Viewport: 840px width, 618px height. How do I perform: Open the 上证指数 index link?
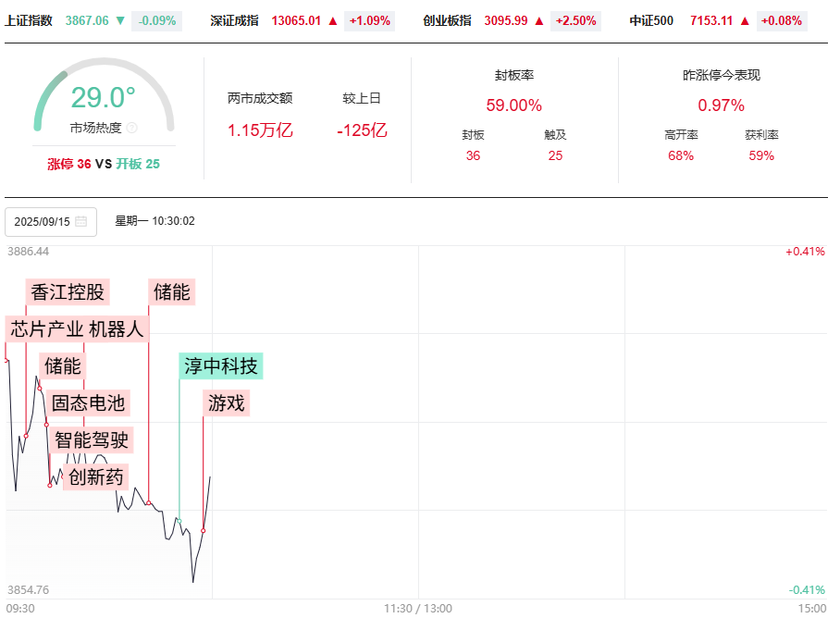tap(29, 20)
